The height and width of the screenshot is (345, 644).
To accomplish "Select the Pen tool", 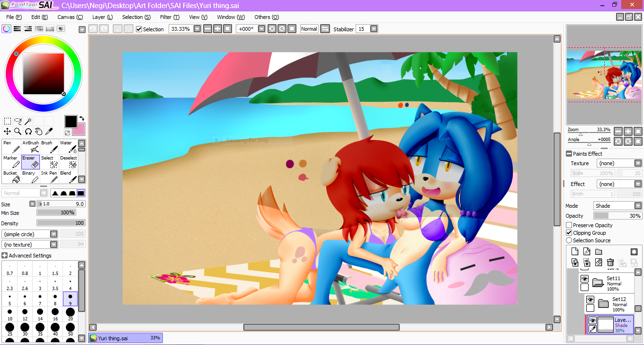I will tap(11, 147).
